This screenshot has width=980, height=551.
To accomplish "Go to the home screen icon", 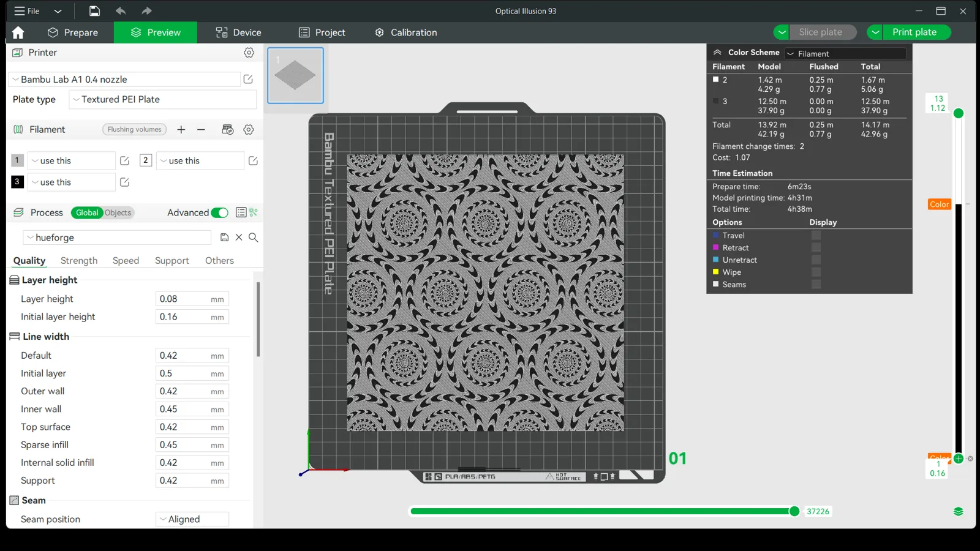I will click(18, 32).
